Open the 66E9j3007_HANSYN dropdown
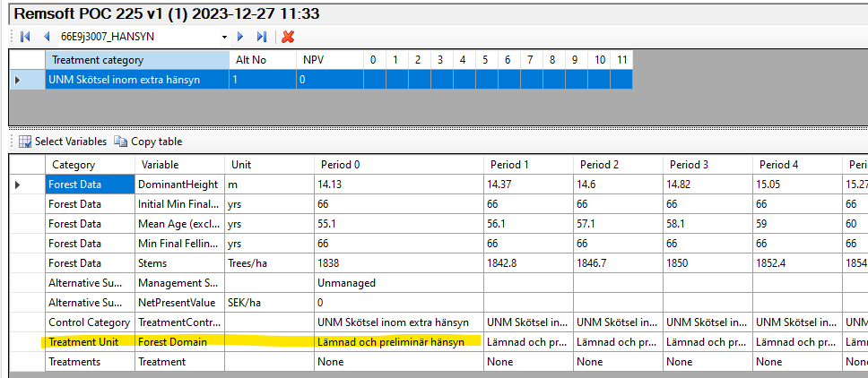Screen dimensions: 868x378 (x=224, y=37)
